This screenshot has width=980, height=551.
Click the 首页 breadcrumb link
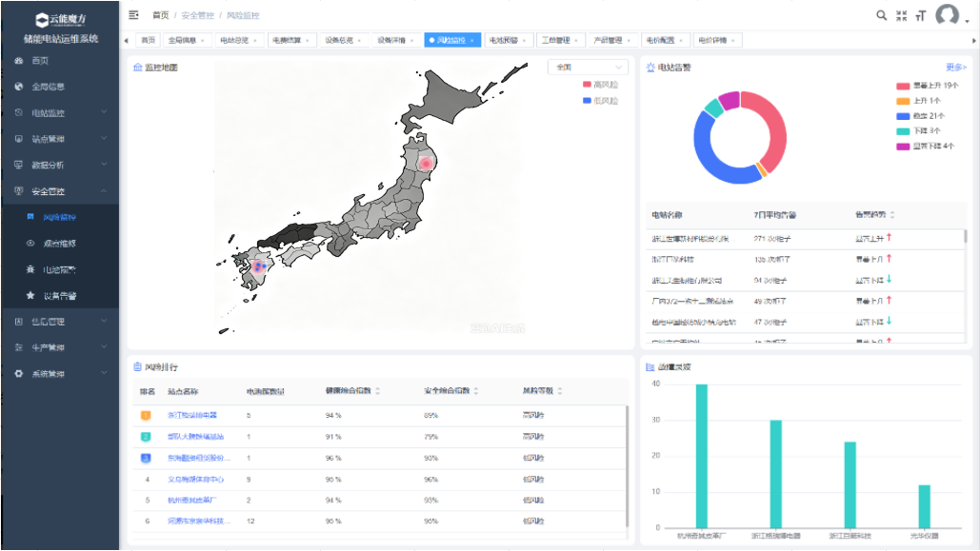(161, 15)
